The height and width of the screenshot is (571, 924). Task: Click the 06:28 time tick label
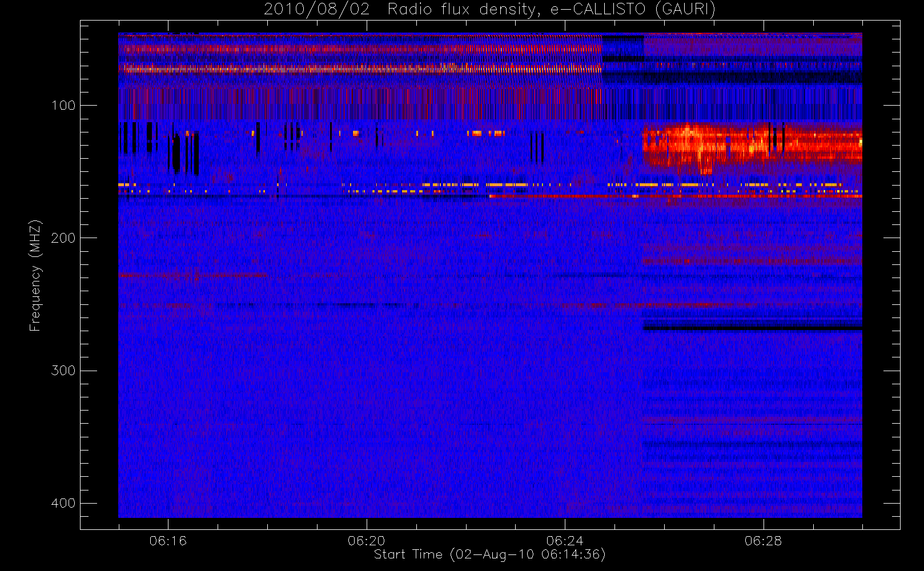[x=763, y=541]
